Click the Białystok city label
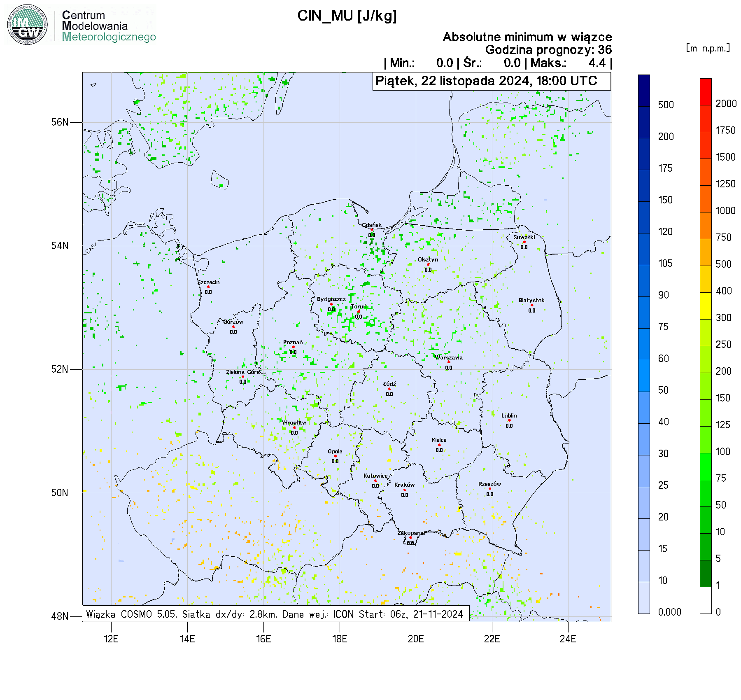741x700 pixels. click(x=531, y=300)
